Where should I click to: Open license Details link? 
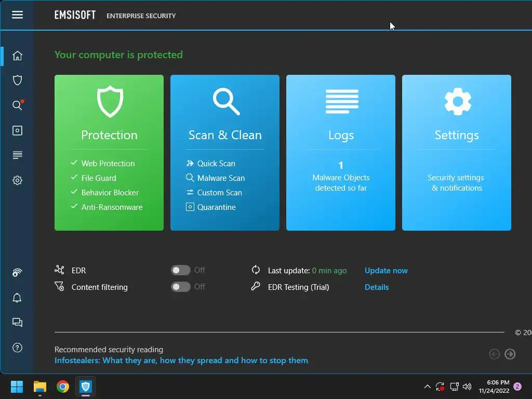(x=377, y=287)
